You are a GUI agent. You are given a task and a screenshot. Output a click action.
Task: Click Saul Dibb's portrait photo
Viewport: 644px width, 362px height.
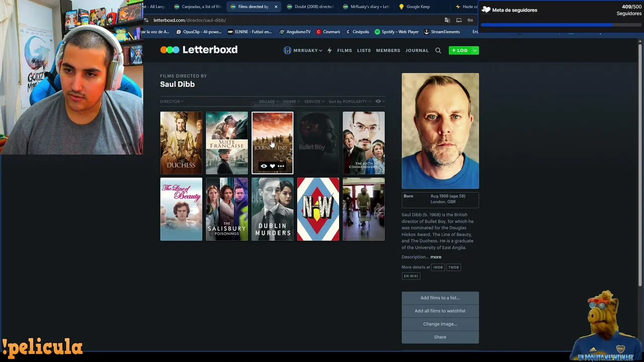[x=440, y=131]
